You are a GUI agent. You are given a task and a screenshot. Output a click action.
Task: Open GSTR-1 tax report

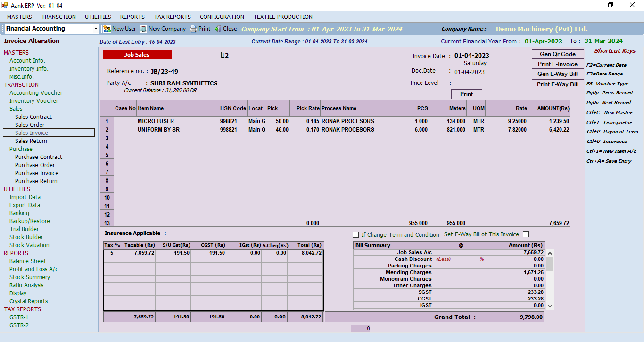[19, 317]
